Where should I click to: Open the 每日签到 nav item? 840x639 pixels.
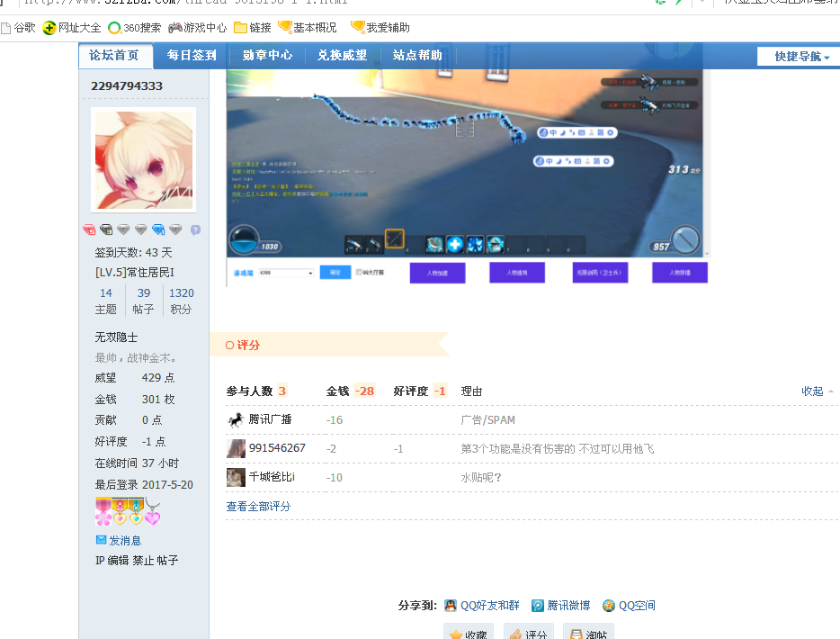[192, 56]
